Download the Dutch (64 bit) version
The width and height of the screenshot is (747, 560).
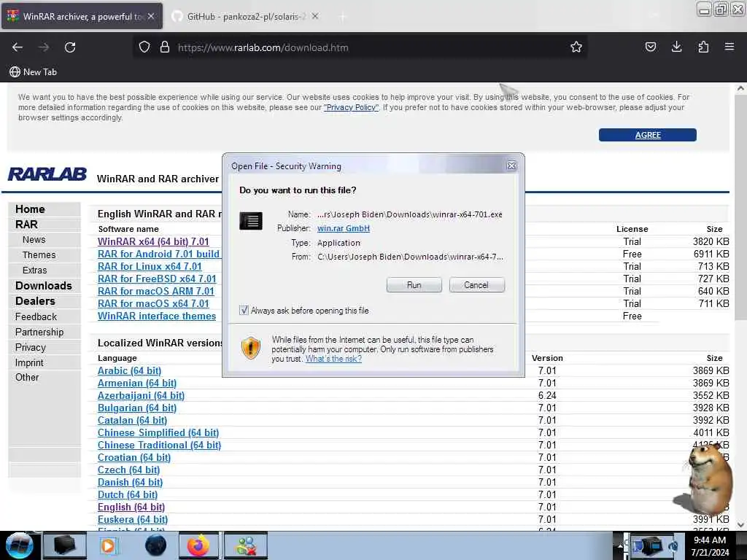coord(127,494)
